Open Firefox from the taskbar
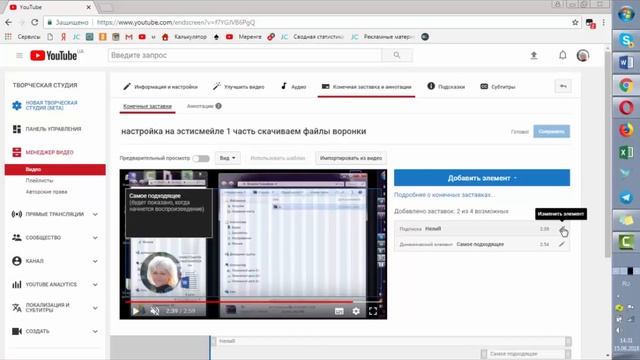The width and height of the screenshot is (640, 360). [x=626, y=130]
